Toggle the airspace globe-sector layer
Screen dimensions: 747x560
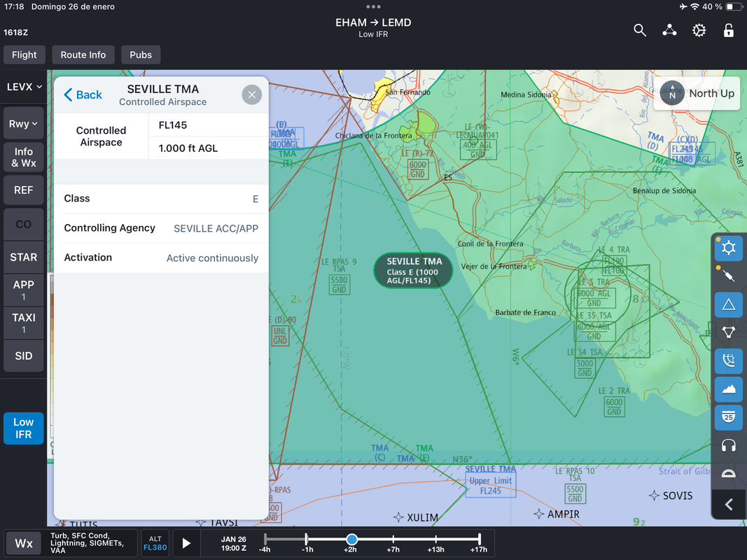(728, 361)
